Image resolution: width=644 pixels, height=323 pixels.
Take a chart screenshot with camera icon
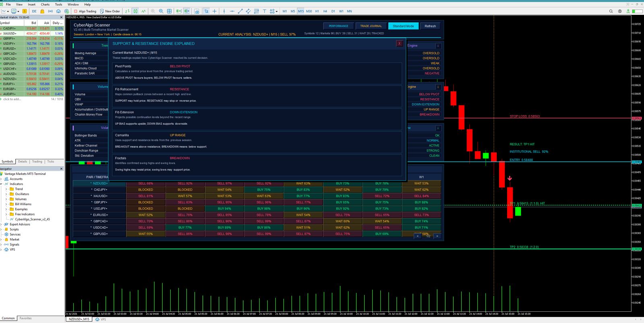(x=196, y=11)
